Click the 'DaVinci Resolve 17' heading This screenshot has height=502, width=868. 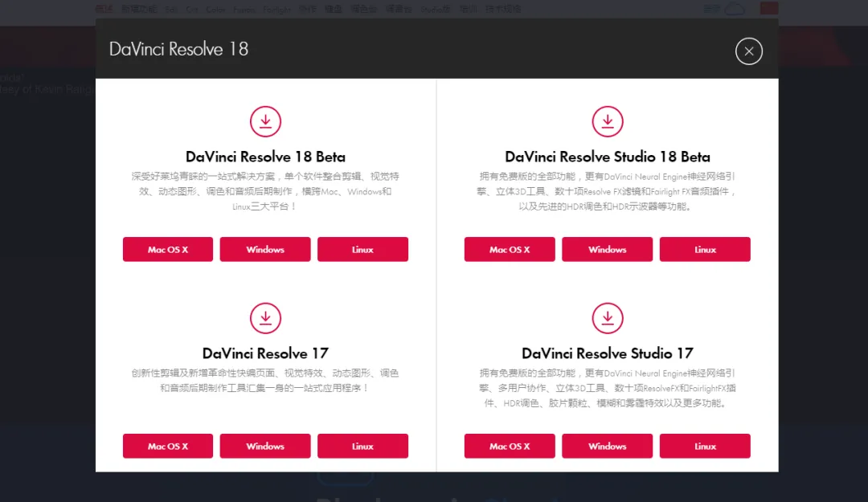click(265, 353)
